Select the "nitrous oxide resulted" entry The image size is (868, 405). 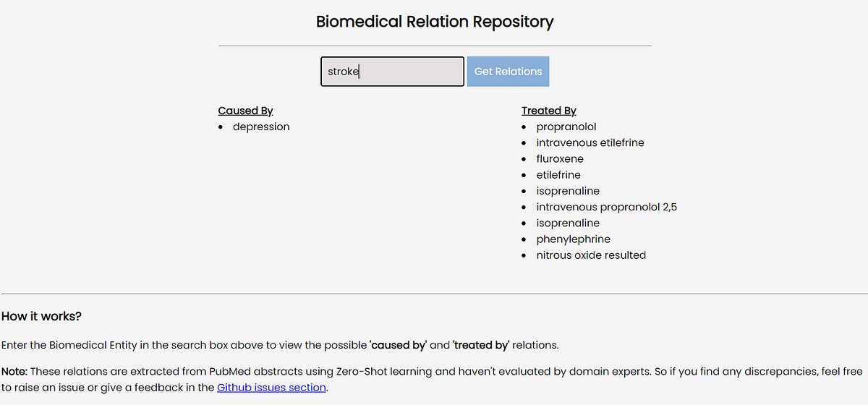(x=590, y=255)
